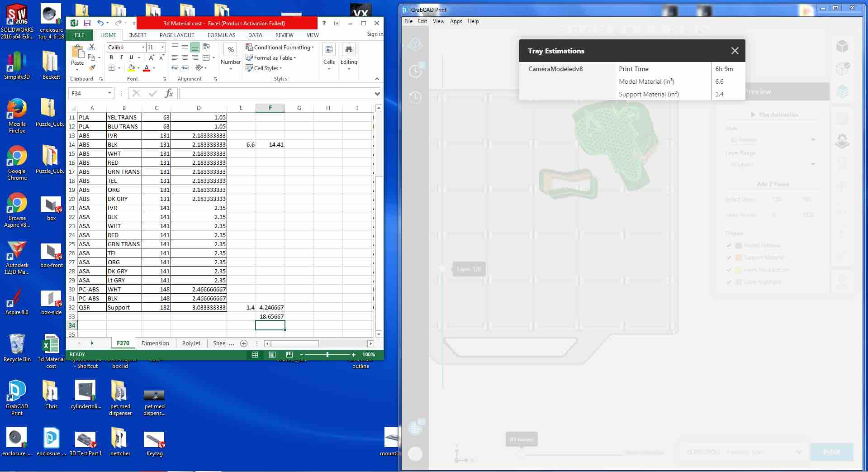Collapse the Excel ribbon
The width and height of the screenshot is (868, 472).
(377, 79)
